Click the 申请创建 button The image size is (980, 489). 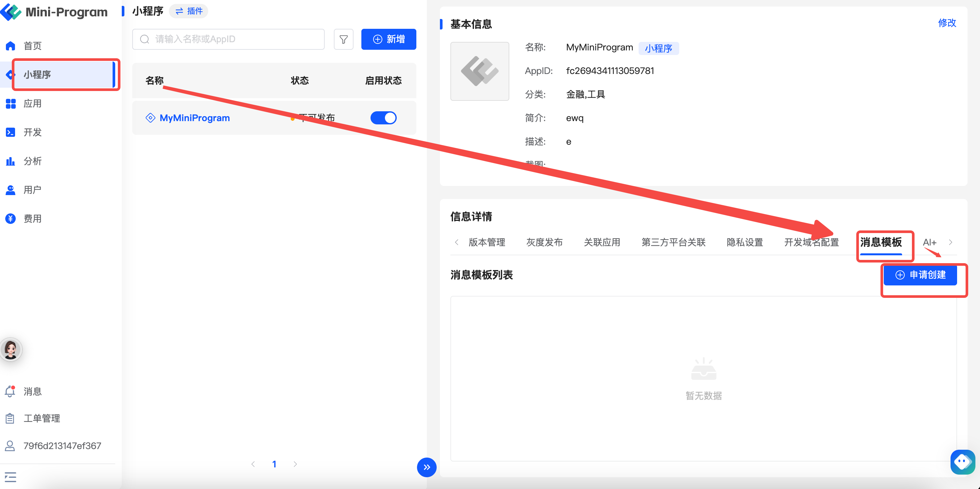click(x=920, y=275)
